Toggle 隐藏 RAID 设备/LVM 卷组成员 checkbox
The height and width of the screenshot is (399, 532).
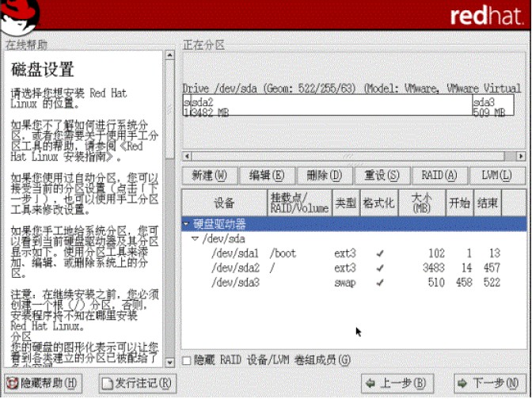click(187, 360)
